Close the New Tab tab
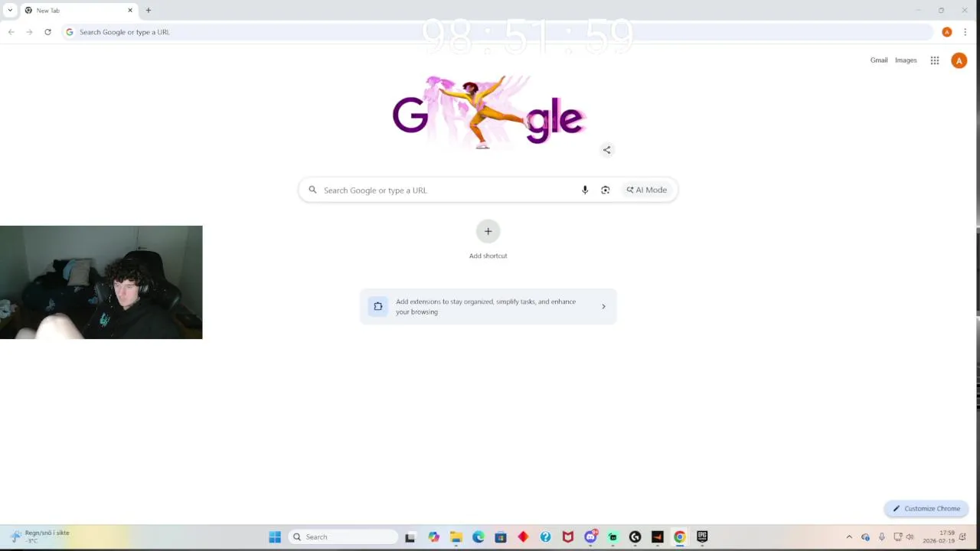 130,10
